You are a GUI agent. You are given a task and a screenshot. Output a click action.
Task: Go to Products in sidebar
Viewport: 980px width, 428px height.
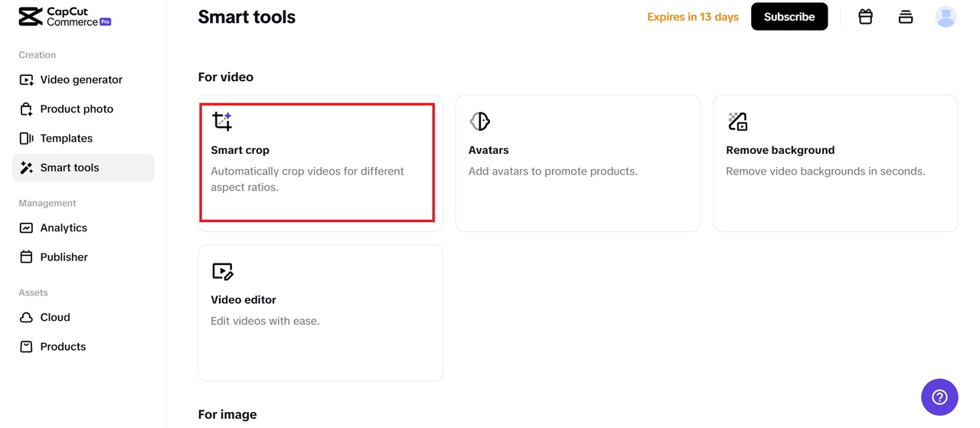(x=63, y=347)
